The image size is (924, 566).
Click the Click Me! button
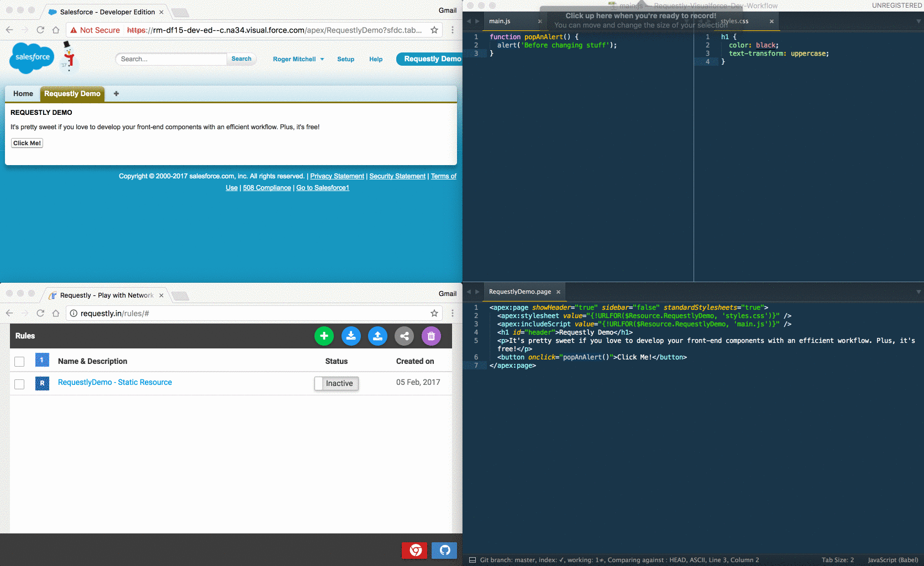[27, 143]
